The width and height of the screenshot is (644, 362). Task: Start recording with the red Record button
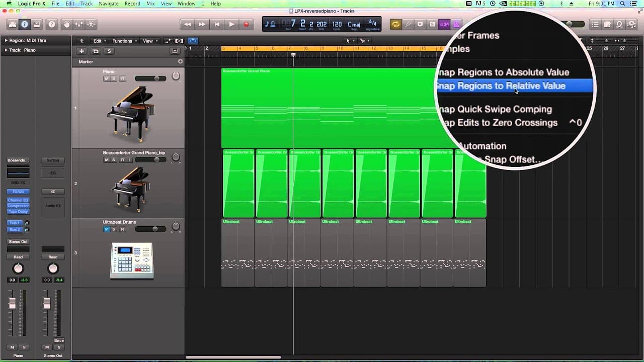(246, 24)
